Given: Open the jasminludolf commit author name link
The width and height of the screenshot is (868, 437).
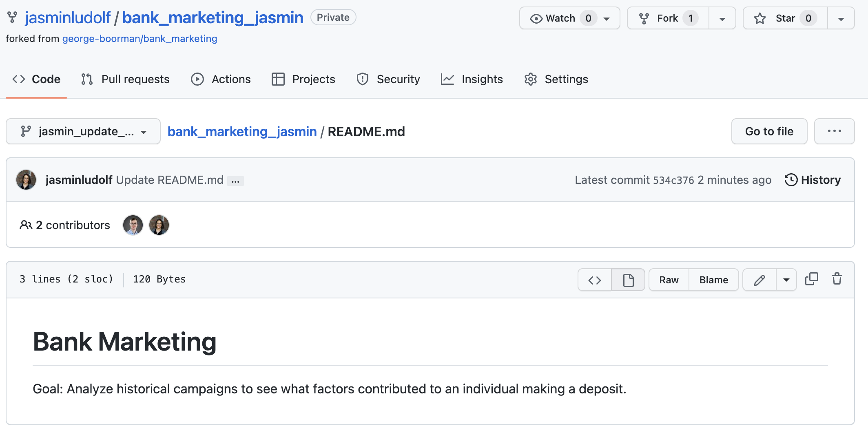Looking at the screenshot, I should [x=79, y=180].
